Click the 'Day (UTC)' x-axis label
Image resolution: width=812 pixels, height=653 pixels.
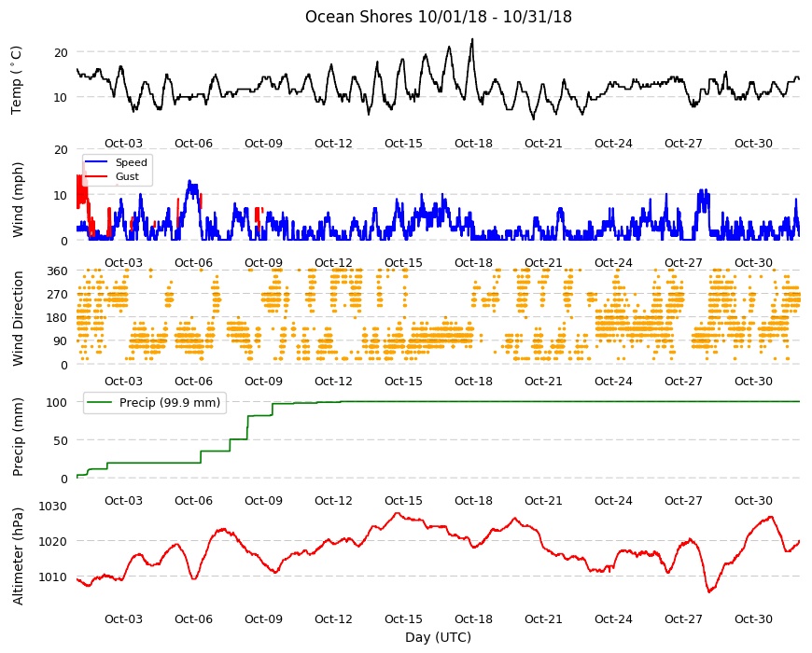pyautogui.click(x=438, y=637)
